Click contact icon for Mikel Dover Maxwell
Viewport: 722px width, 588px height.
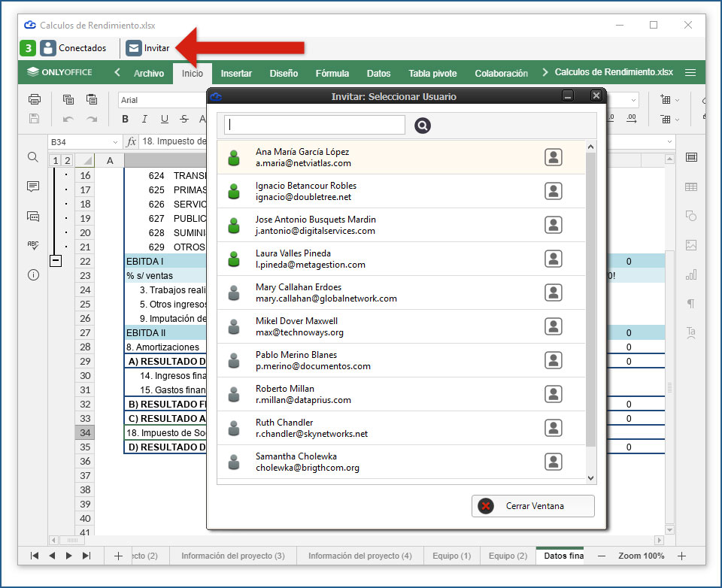[553, 326]
